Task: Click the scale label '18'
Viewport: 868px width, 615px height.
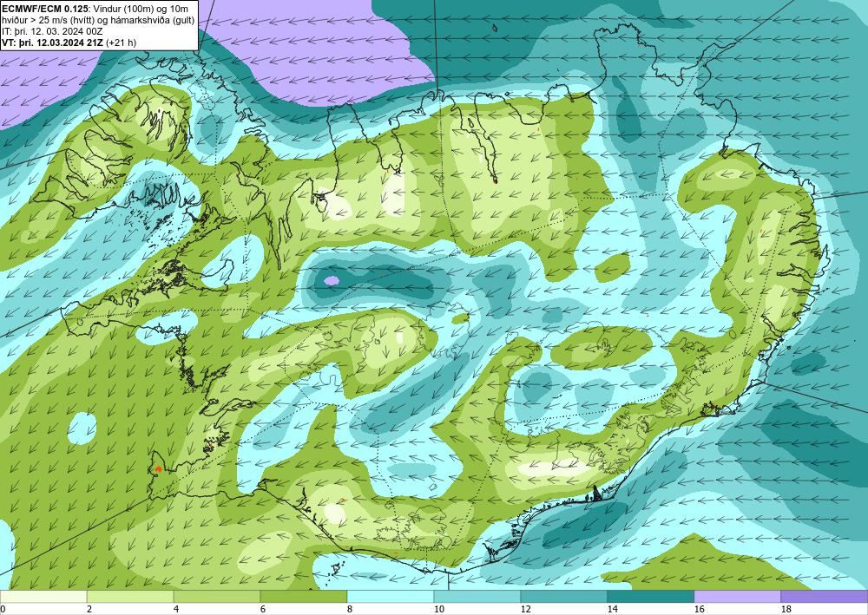Action: tap(786, 610)
